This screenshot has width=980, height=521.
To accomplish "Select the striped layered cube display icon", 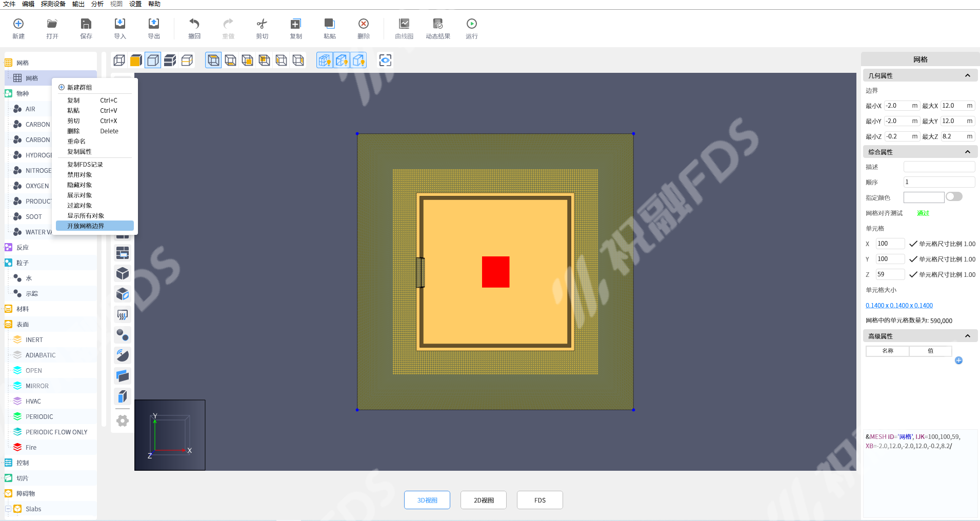I will (170, 61).
